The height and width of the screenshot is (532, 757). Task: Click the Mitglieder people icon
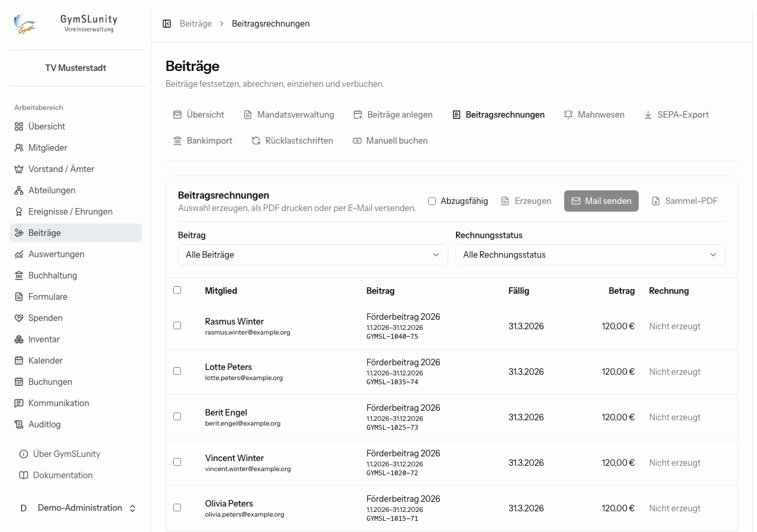(19, 148)
